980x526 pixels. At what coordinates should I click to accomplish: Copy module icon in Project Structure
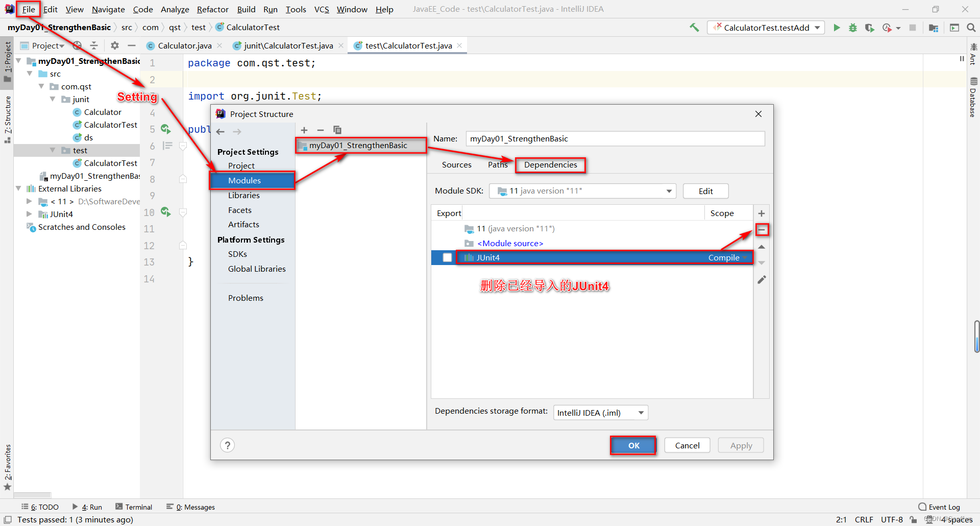pyautogui.click(x=337, y=130)
